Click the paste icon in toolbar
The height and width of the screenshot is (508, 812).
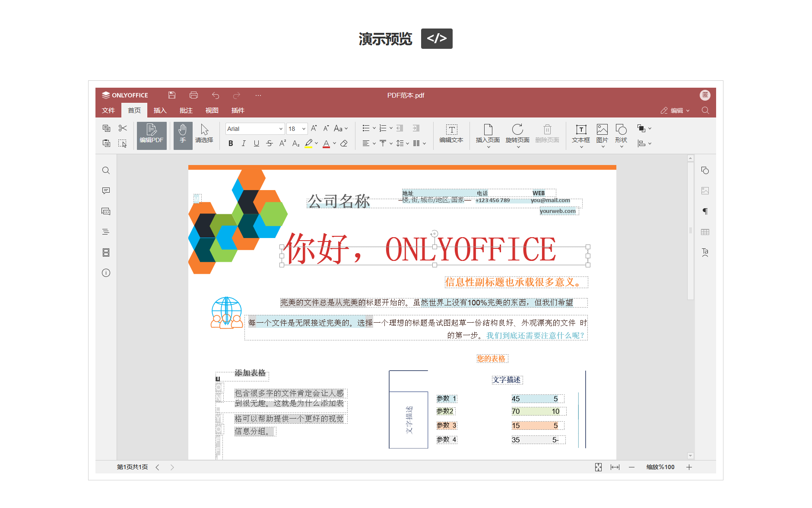[x=106, y=143]
